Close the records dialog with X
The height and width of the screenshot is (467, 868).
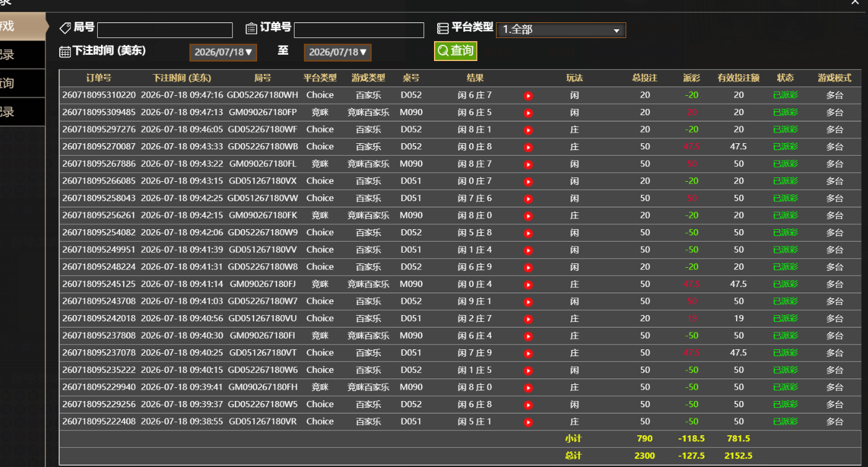point(856,2)
